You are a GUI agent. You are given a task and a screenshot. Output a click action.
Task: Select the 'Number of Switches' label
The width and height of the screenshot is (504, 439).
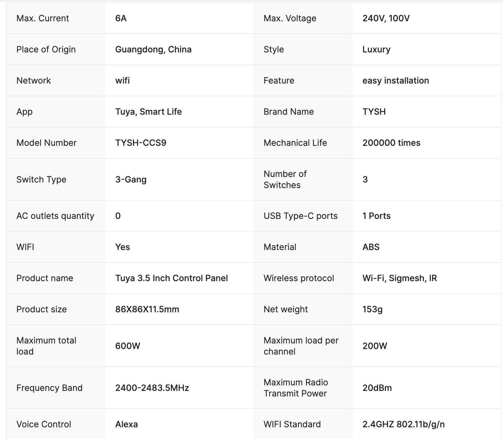(285, 179)
